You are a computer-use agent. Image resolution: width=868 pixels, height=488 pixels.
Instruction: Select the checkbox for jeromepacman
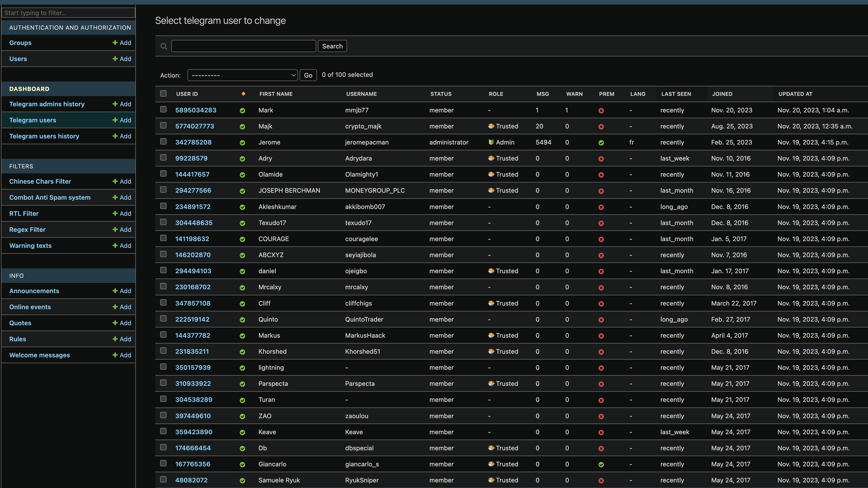(163, 141)
